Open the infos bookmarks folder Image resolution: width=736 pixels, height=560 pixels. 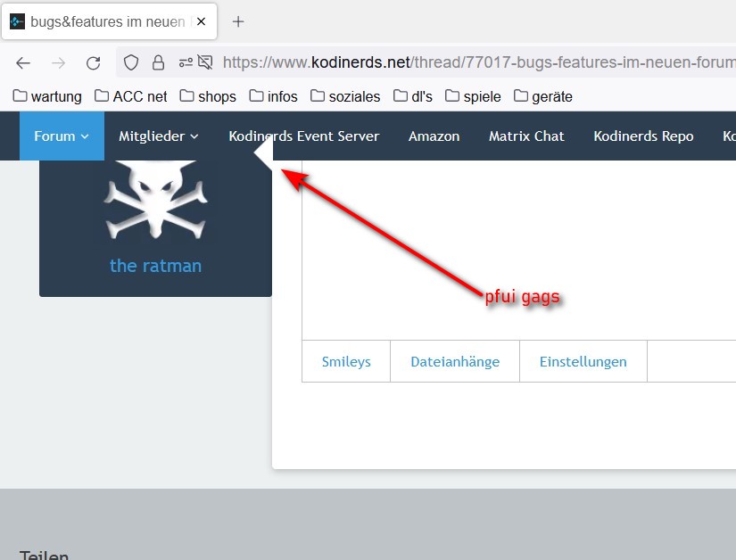point(273,96)
